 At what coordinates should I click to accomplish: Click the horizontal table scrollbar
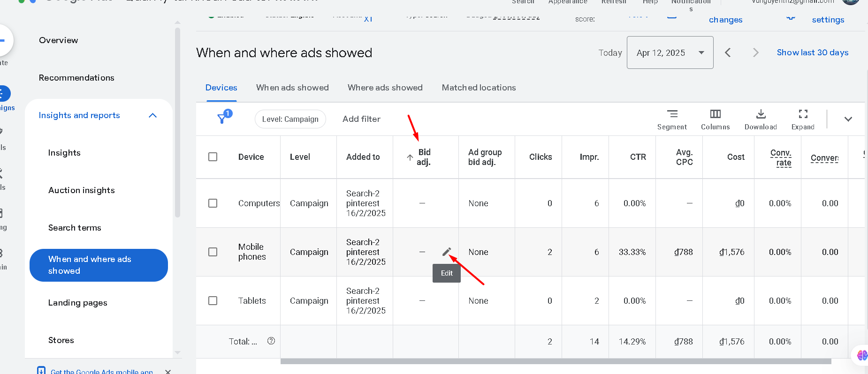556,361
